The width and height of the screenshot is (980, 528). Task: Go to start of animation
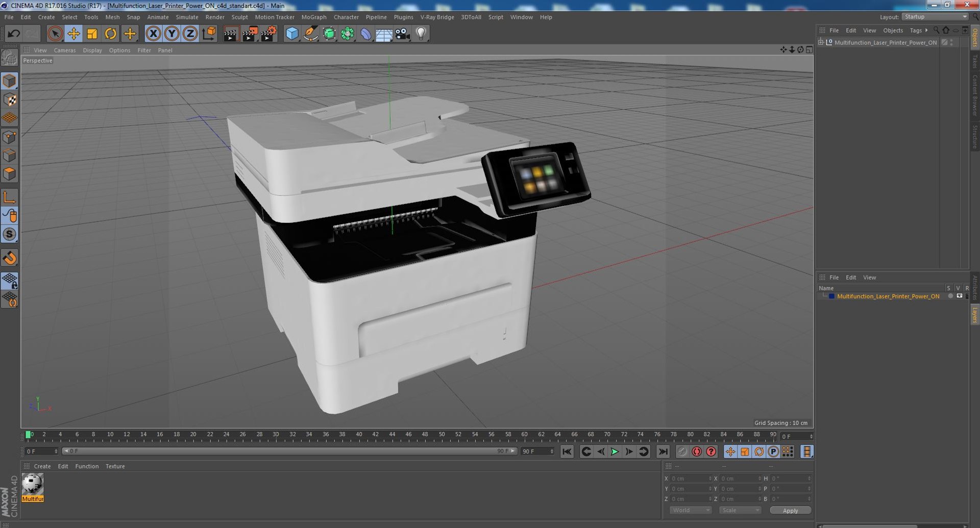(x=567, y=451)
